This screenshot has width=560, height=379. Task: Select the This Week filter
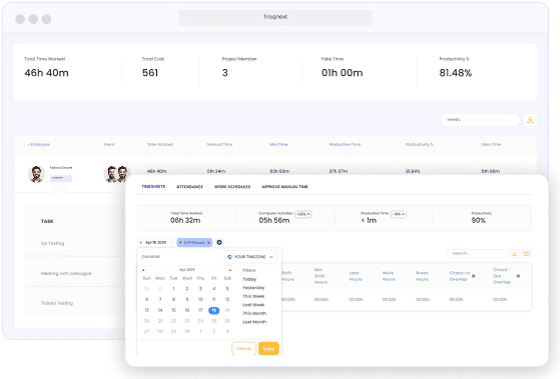pyautogui.click(x=253, y=296)
